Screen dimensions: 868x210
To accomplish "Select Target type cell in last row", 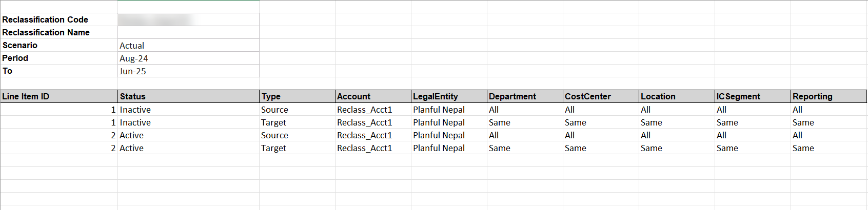I will click(x=297, y=148).
